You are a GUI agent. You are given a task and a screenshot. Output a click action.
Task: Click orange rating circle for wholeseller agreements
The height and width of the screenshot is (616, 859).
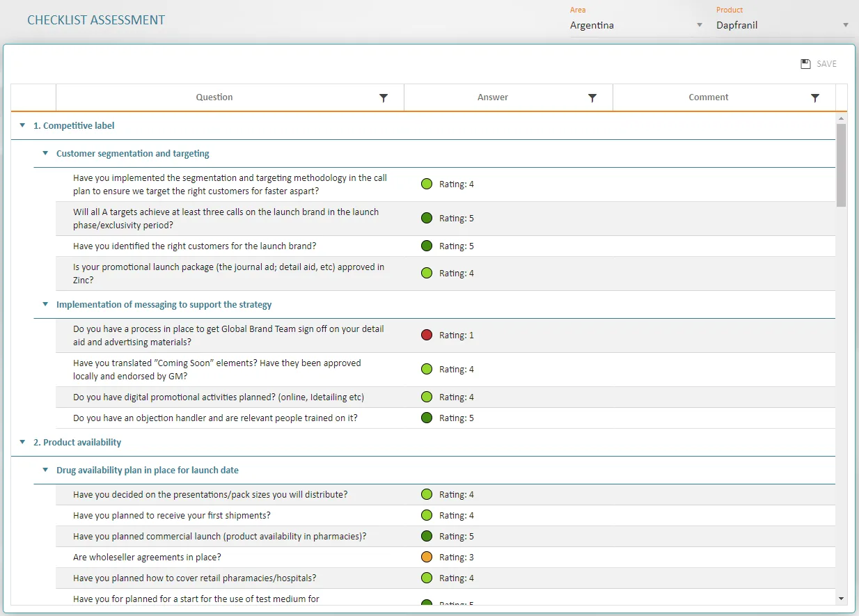(x=427, y=558)
